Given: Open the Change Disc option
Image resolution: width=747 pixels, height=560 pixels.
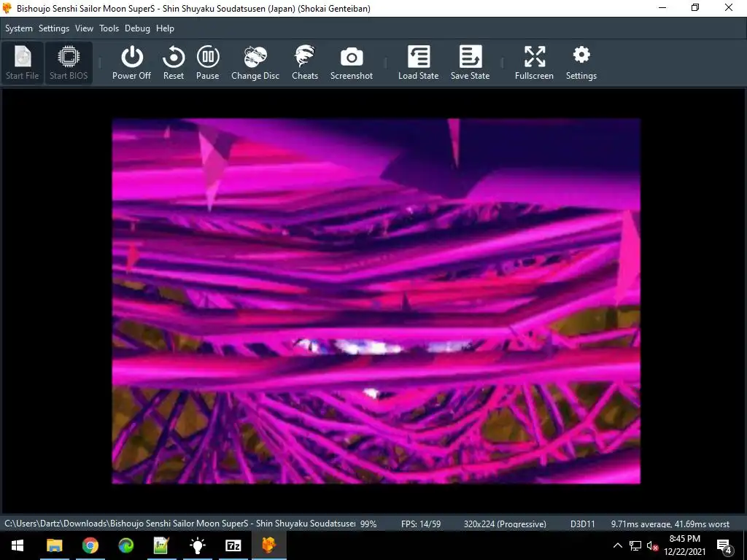Looking at the screenshot, I should (x=255, y=63).
